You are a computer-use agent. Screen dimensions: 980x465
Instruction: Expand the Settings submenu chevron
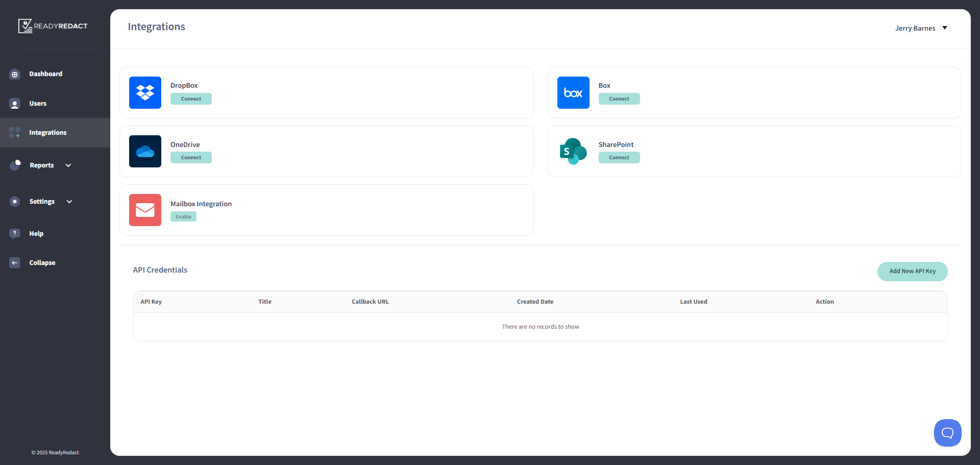pyautogui.click(x=69, y=202)
